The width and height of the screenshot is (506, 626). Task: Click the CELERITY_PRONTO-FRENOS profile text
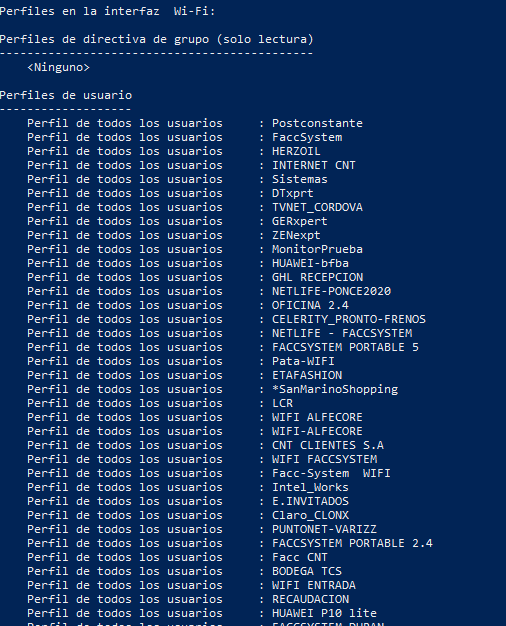coord(349,319)
